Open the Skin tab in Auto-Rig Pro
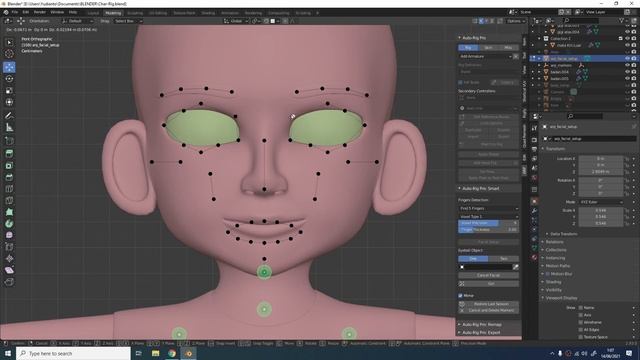Screen dimensions: 640x360 pos(489,48)
